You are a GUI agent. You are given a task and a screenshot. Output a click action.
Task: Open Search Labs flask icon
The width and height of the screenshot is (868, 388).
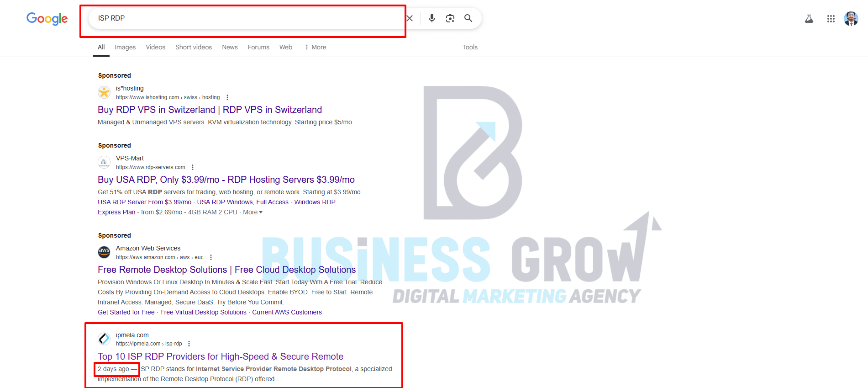click(x=809, y=19)
